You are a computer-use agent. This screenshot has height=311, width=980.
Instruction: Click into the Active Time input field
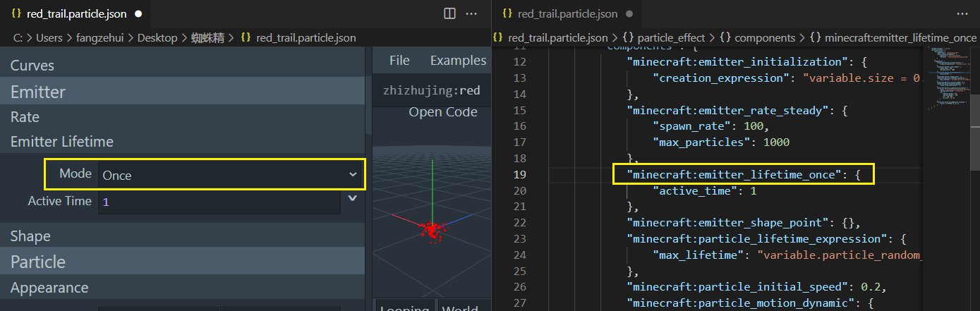click(x=220, y=202)
